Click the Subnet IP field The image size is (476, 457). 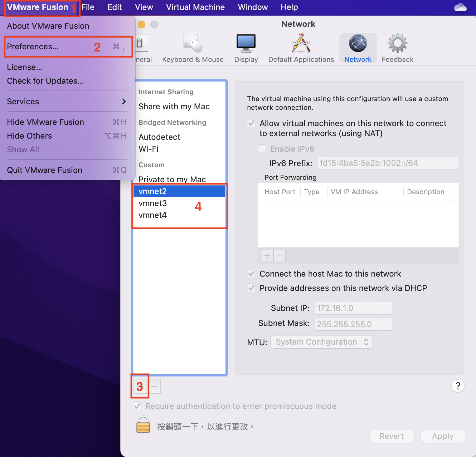[x=353, y=308]
